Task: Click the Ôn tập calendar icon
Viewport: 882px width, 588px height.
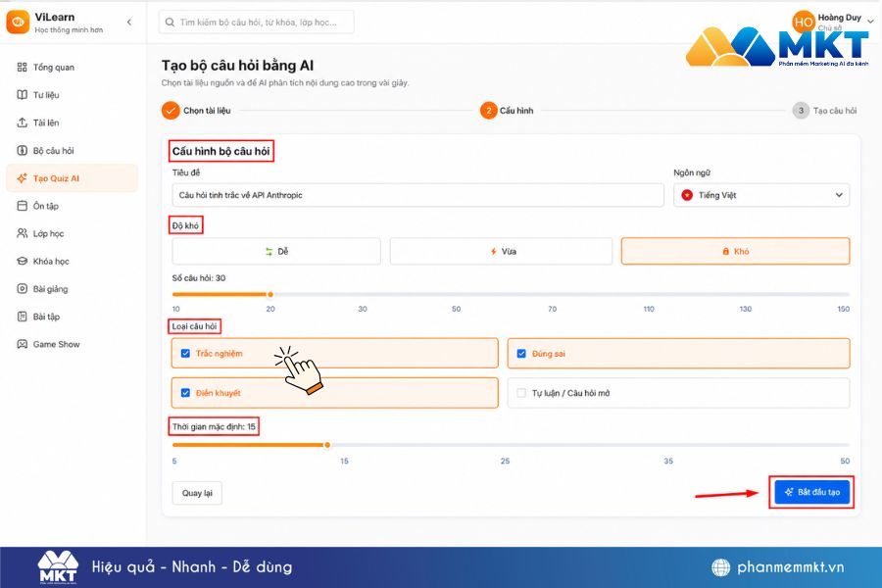Action: [x=22, y=206]
